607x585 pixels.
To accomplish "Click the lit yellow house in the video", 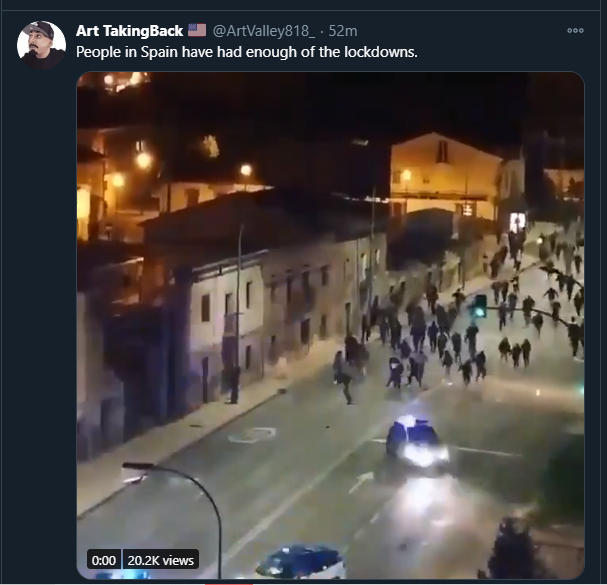I will (x=445, y=175).
